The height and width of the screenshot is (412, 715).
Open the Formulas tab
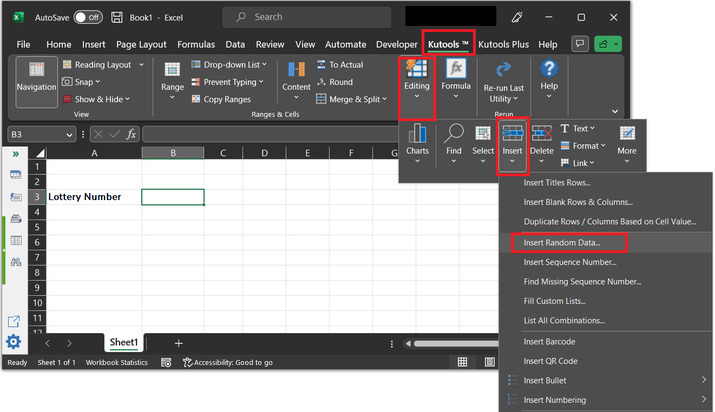196,44
